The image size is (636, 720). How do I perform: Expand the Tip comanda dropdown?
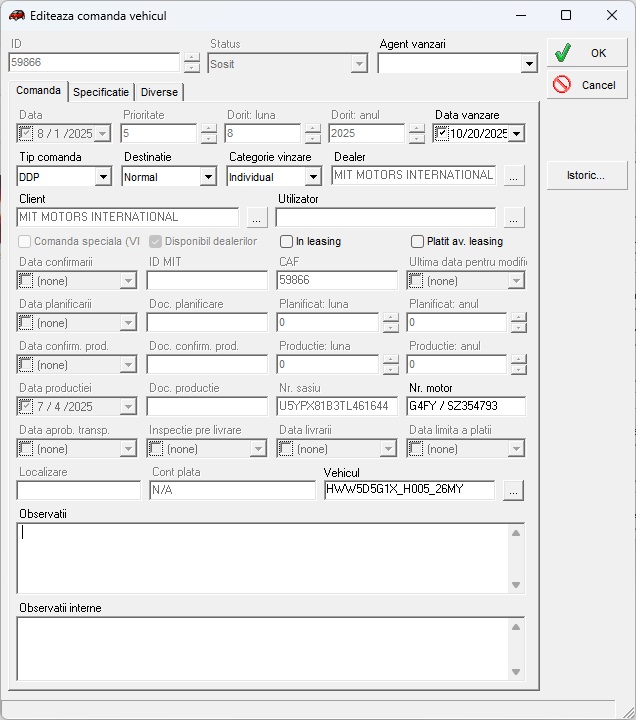pyautogui.click(x=103, y=177)
